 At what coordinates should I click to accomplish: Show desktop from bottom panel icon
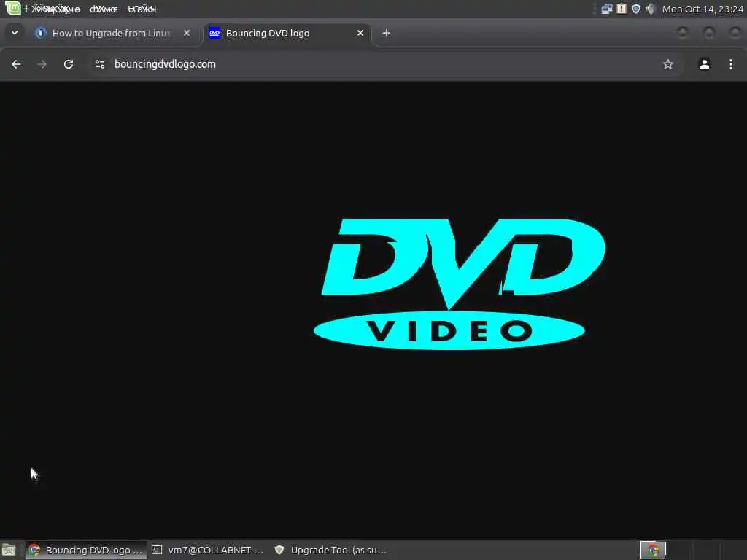pos(9,550)
